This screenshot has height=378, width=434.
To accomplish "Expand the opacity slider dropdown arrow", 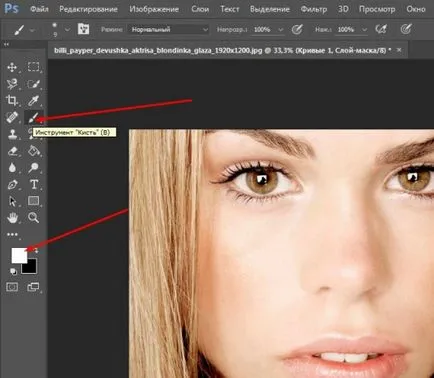I will pyautogui.click(x=281, y=30).
